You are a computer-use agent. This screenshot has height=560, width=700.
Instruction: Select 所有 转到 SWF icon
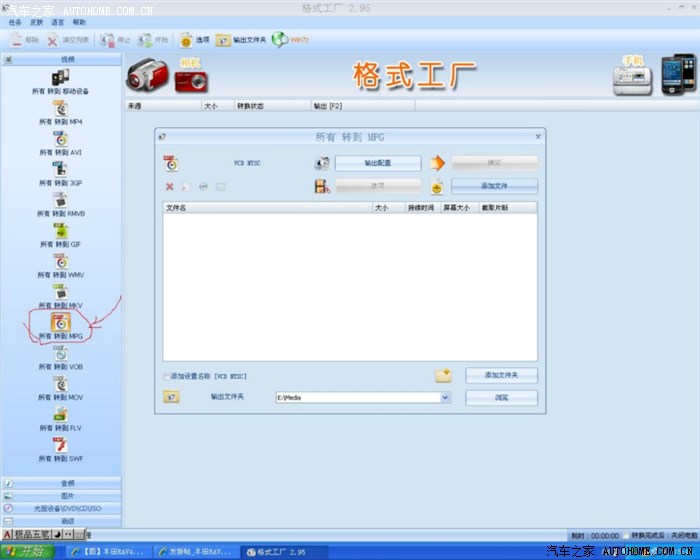coord(60,445)
